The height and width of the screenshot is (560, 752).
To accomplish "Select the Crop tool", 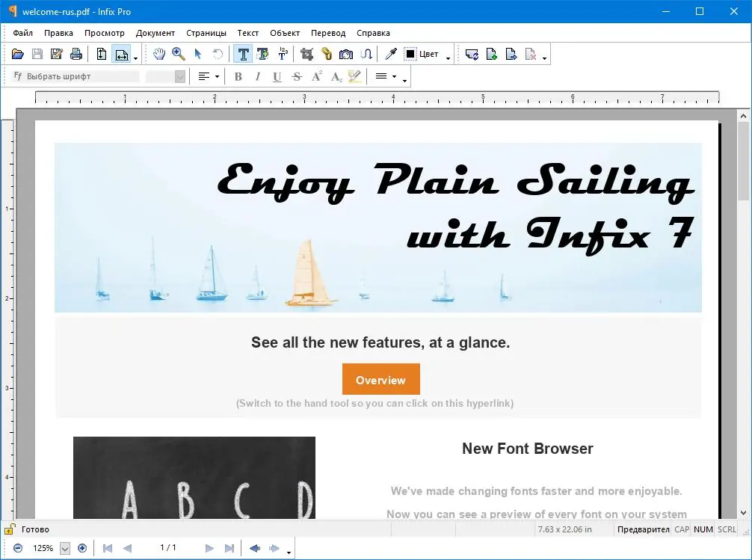I will tap(306, 55).
